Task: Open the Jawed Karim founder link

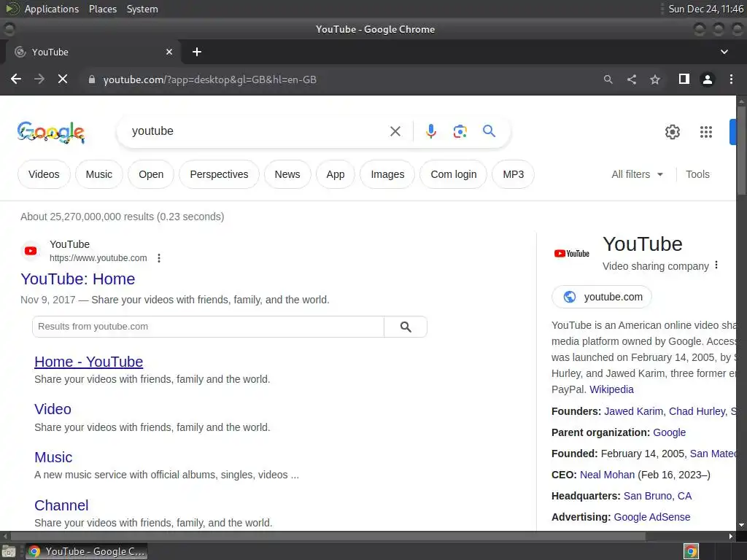Action: (x=633, y=411)
